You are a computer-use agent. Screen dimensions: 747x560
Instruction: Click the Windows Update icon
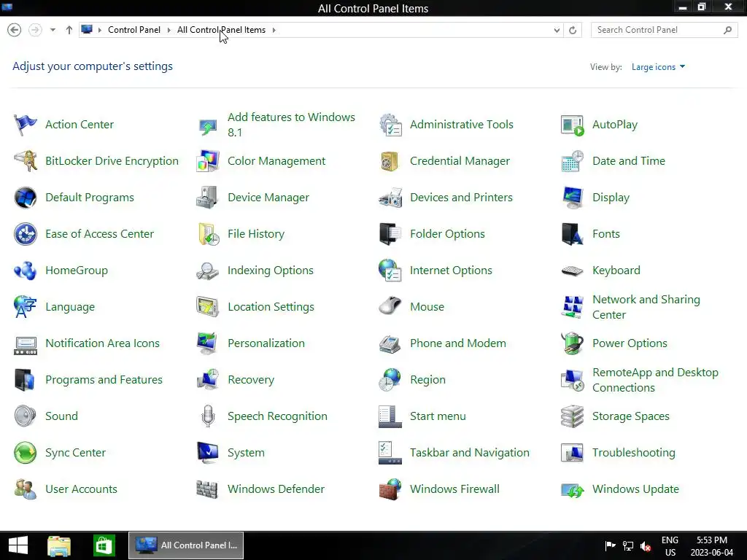tap(572, 489)
